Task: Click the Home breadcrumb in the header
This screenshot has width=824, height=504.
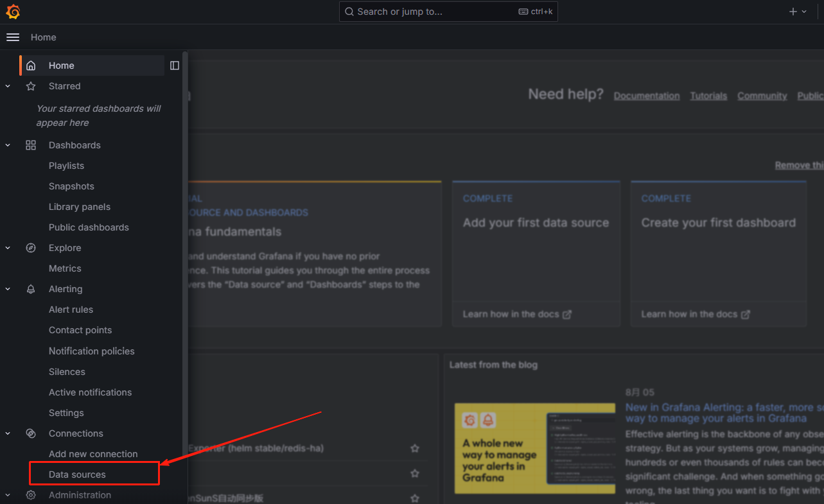Action: (x=43, y=37)
